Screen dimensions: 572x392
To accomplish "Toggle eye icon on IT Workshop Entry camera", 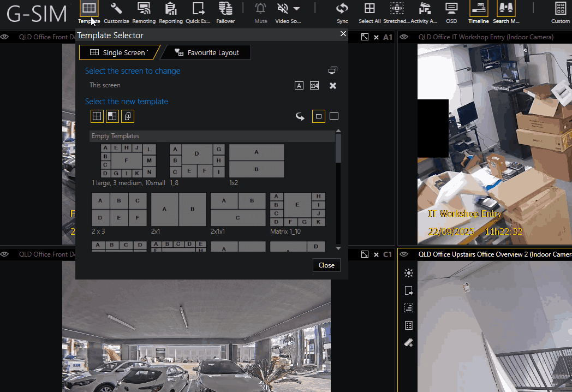I will click(x=404, y=37).
